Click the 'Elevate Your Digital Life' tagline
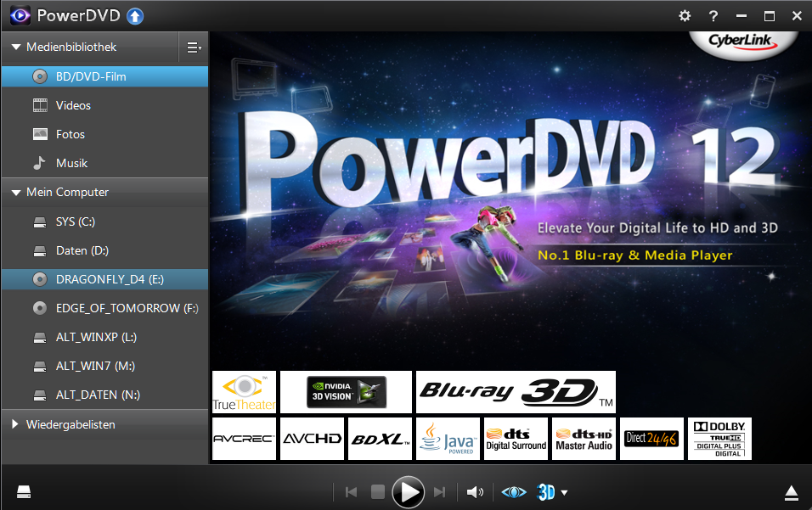The height and width of the screenshot is (510, 812). coord(657,228)
